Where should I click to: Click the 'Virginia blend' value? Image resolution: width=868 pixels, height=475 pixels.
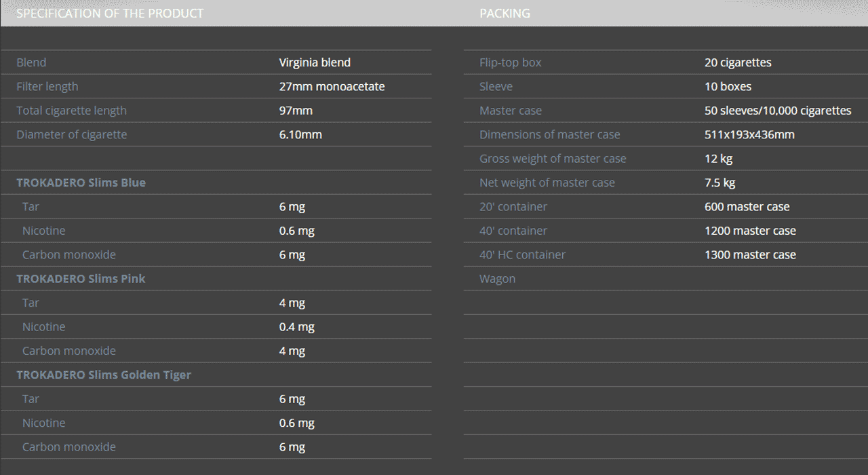315,62
